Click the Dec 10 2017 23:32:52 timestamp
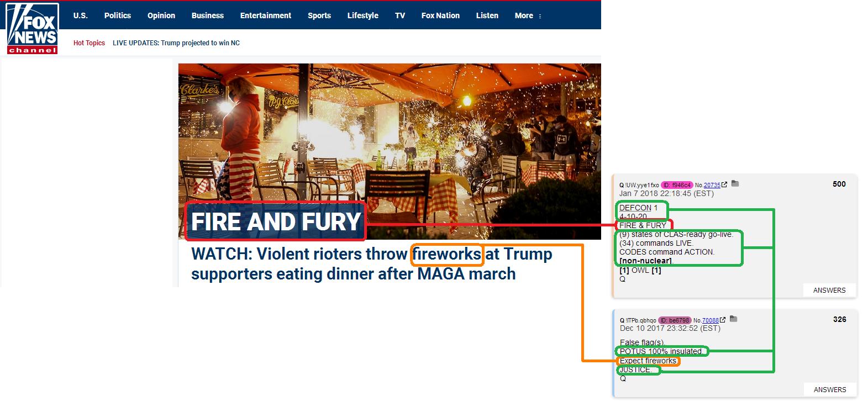This screenshot has height=412, width=868. [x=670, y=328]
